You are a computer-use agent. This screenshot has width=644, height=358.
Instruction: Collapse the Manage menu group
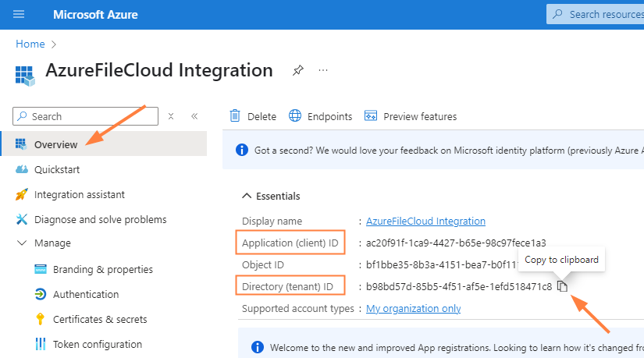tap(21, 243)
